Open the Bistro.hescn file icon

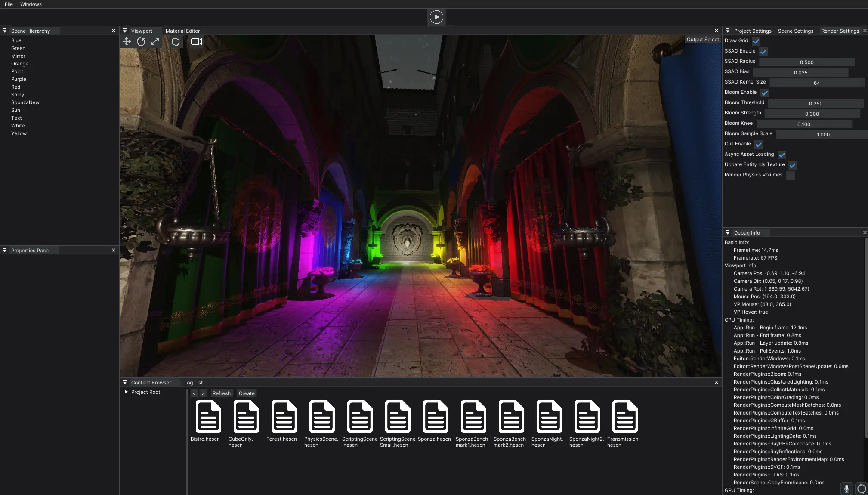pyautogui.click(x=208, y=417)
